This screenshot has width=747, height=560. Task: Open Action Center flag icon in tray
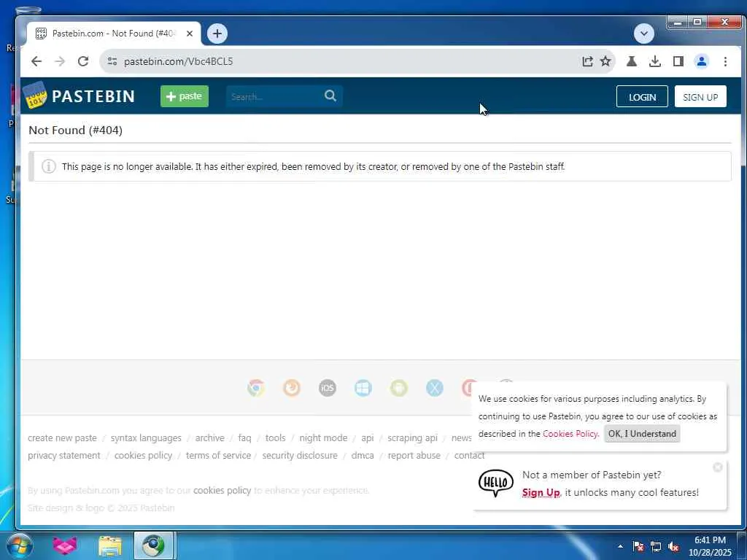[638, 546]
